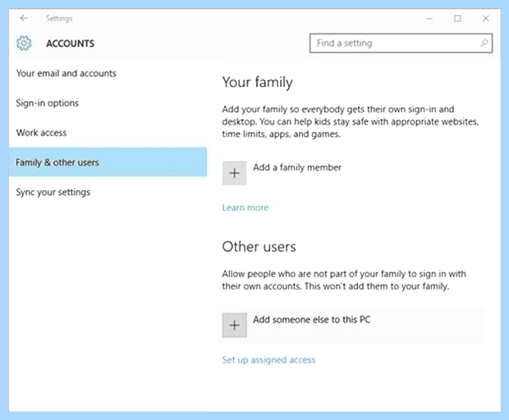509x420 pixels.
Task: Click the ACCOUNTS heading
Action: 70,43
